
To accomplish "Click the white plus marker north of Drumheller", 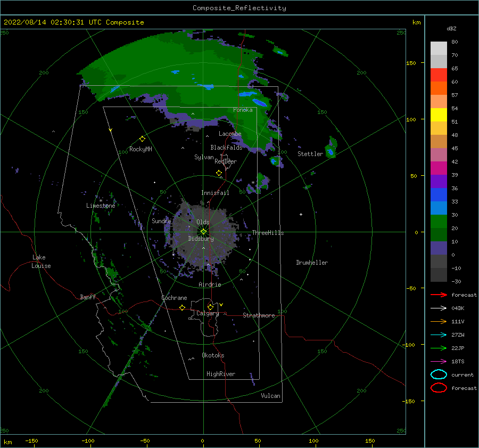I will coord(301,214).
